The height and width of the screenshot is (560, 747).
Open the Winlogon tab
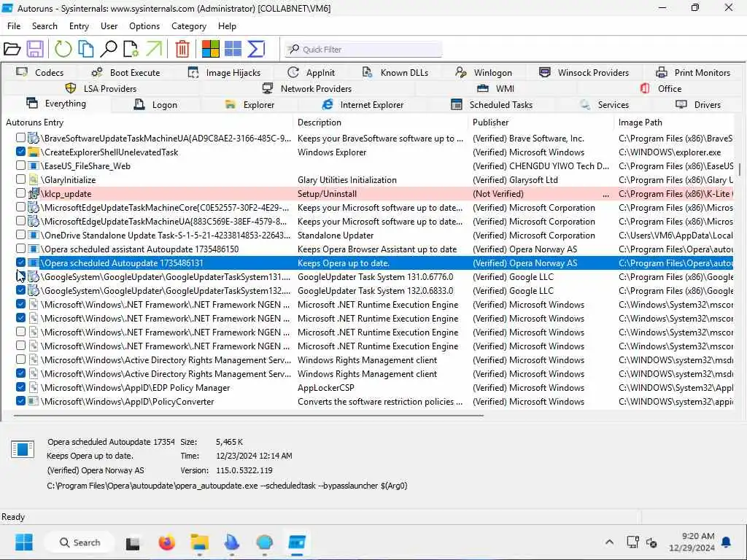click(484, 72)
